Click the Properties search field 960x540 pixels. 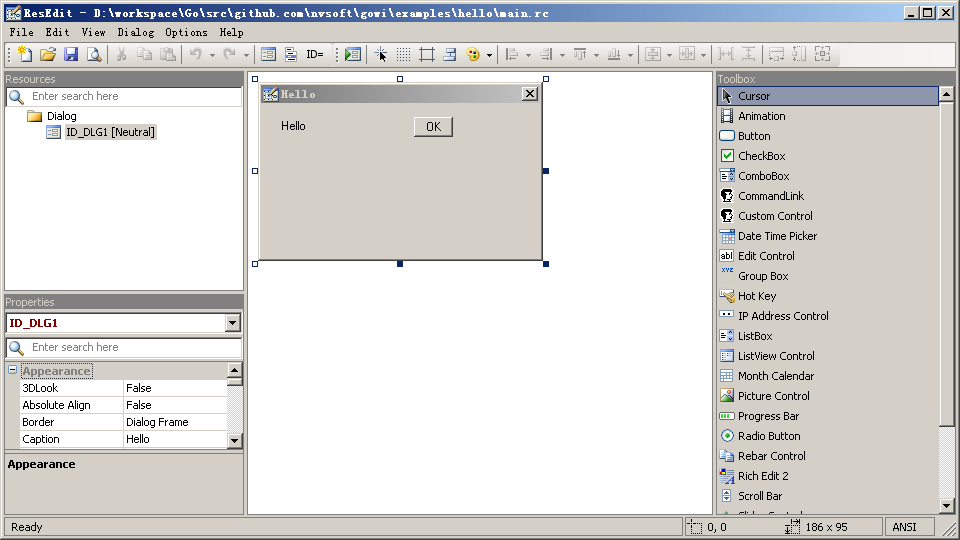tap(124, 347)
